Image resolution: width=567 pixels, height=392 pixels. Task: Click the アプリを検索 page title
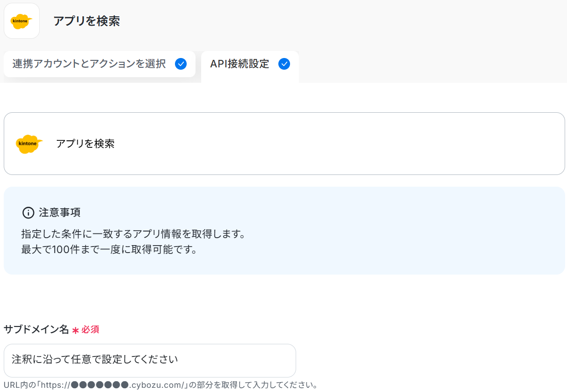tap(87, 21)
